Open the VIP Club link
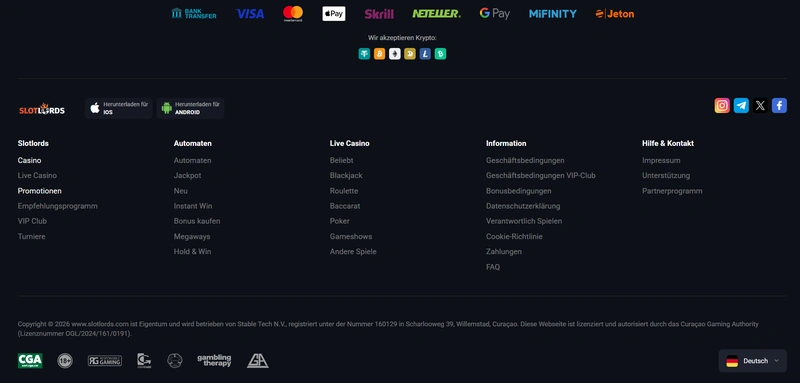800x383 pixels. click(32, 221)
